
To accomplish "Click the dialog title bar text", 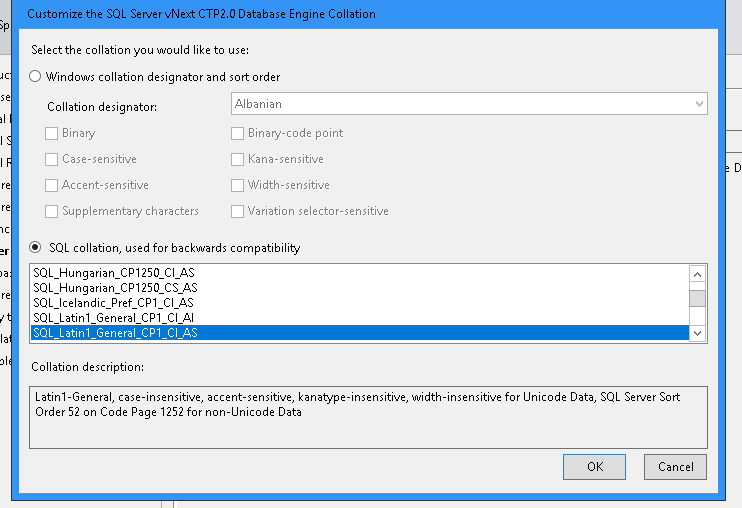I will pos(201,14).
